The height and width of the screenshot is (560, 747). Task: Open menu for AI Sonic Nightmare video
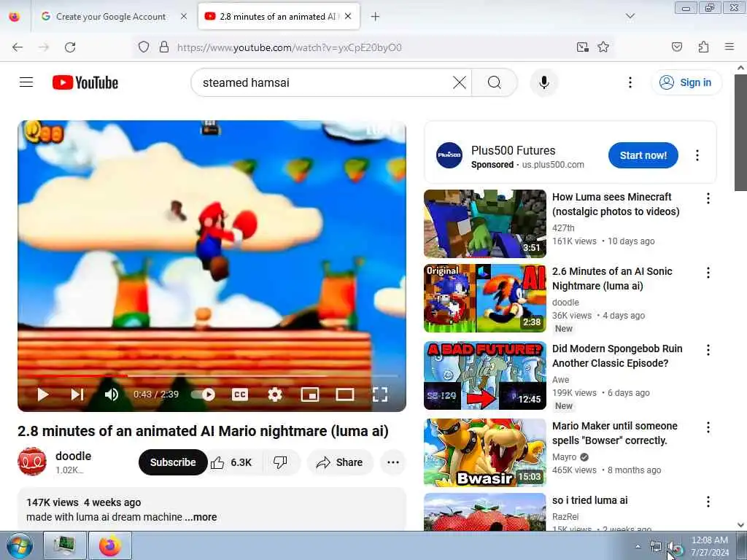[708, 273]
